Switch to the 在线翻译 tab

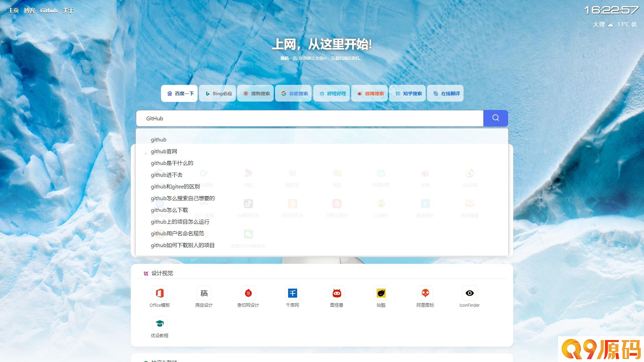[x=445, y=94]
